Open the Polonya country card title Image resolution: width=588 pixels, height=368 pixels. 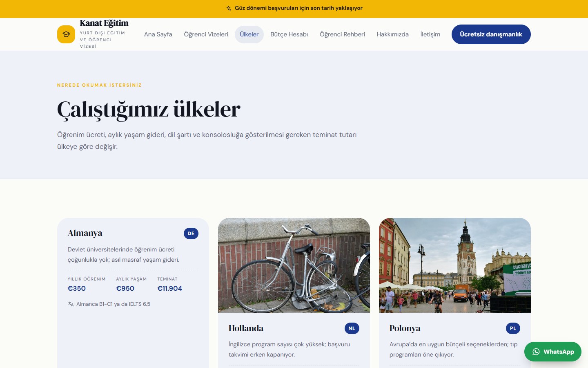coord(405,328)
